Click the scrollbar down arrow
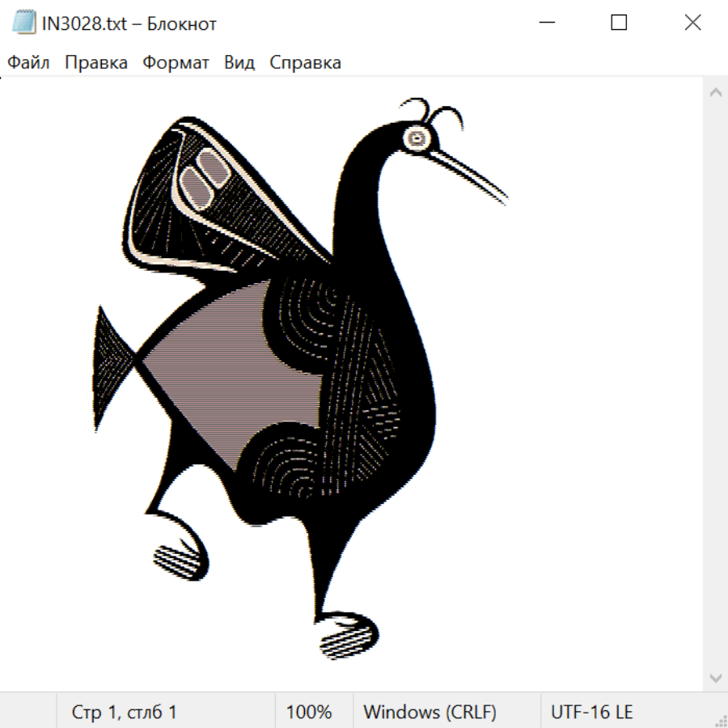 (715, 676)
